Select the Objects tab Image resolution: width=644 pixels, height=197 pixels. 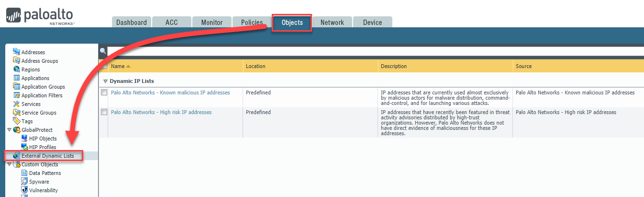(x=292, y=23)
